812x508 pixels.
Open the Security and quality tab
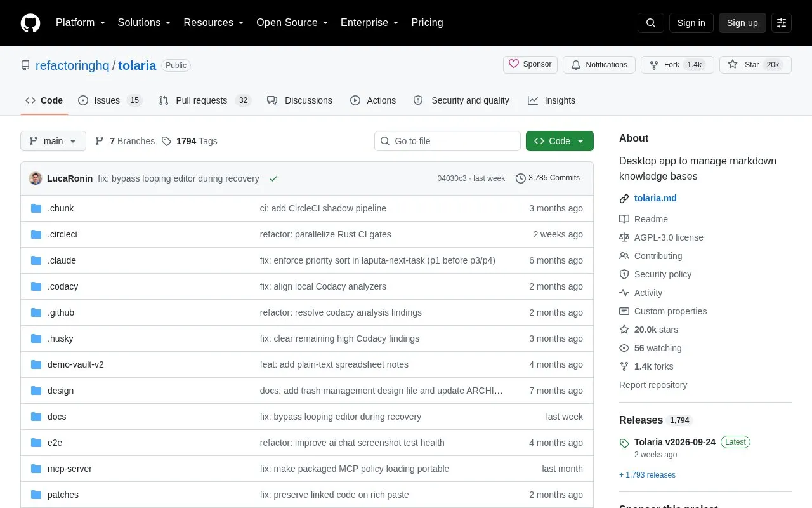[x=461, y=100]
